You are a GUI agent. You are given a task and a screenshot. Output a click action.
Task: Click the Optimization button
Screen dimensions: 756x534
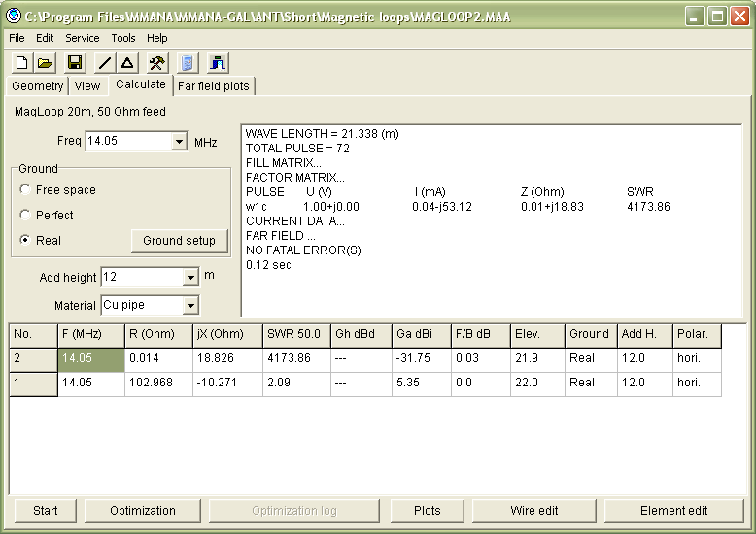pyautogui.click(x=143, y=511)
